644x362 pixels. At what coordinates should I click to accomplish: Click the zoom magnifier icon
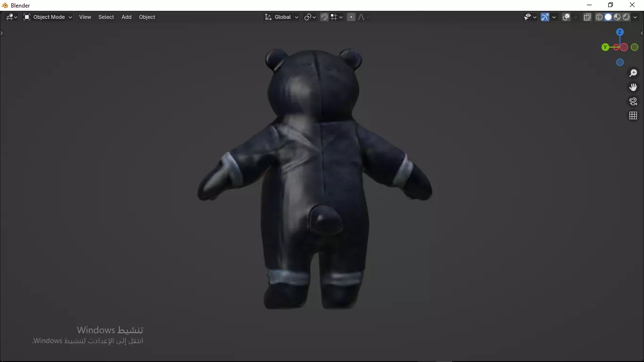pyautogui.click(x=633, y=73)
